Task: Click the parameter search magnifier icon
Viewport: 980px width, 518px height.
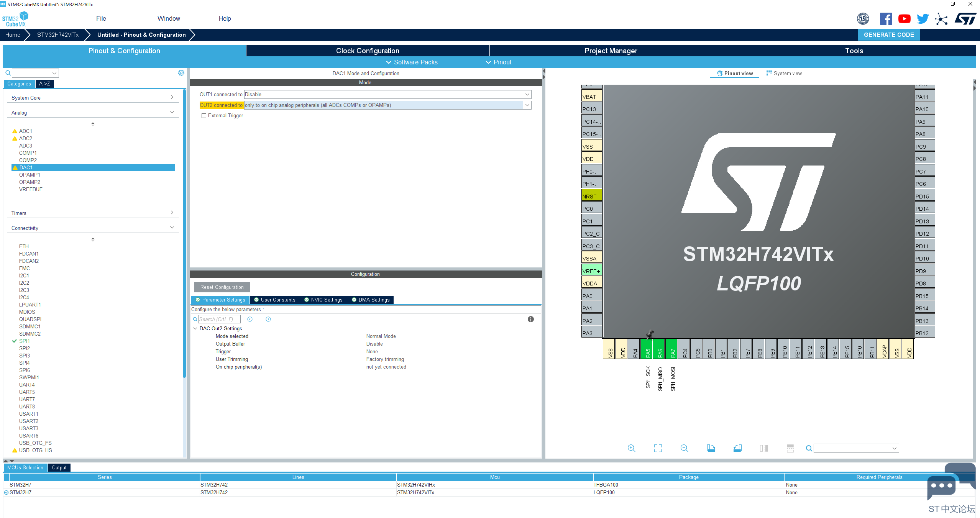Action: click(195, 319)
